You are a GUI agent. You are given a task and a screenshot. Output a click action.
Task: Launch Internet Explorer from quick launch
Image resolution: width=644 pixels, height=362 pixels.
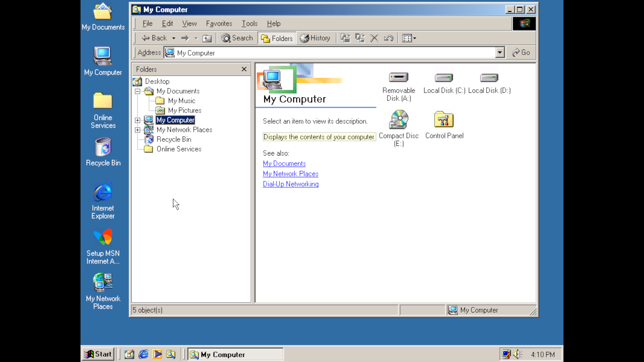(143, 354)
